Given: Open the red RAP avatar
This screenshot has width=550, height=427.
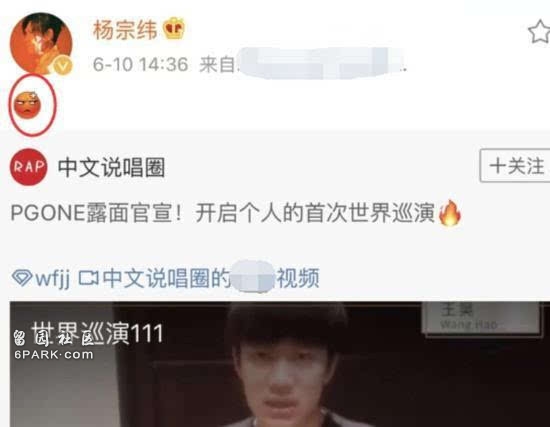Looking at the screenshot, I should click(x=28, y=167).
